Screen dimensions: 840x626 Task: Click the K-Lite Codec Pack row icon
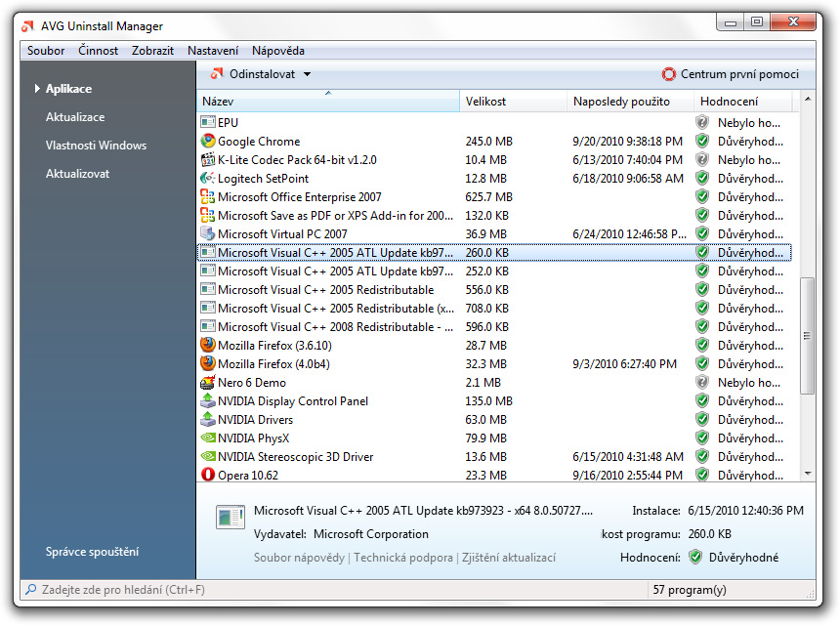click(x=208, y=159)
